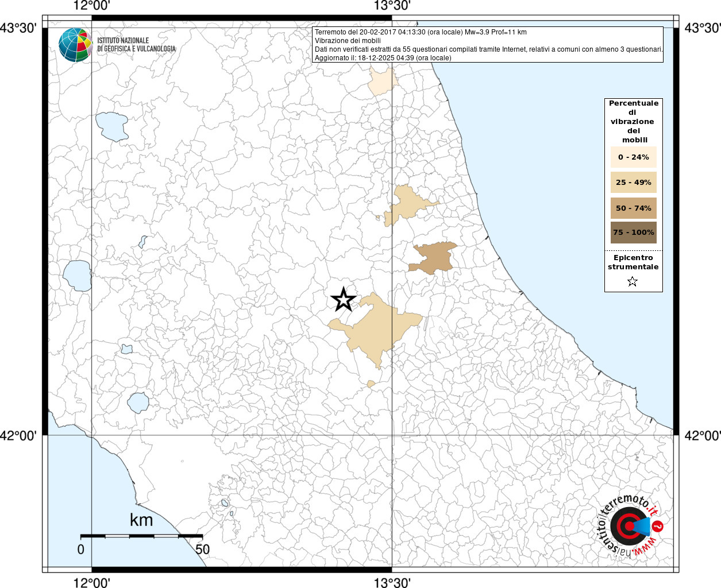721x588 pixels.
Task: Click the epicenter star on the map
Action: tap(344, 300)
